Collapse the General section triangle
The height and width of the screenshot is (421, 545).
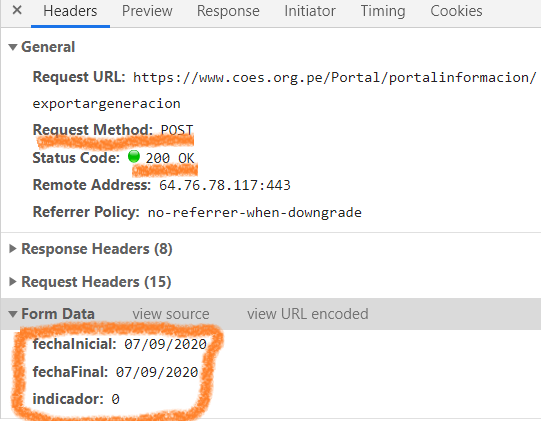pyautogui.click(x=13, y=47)
